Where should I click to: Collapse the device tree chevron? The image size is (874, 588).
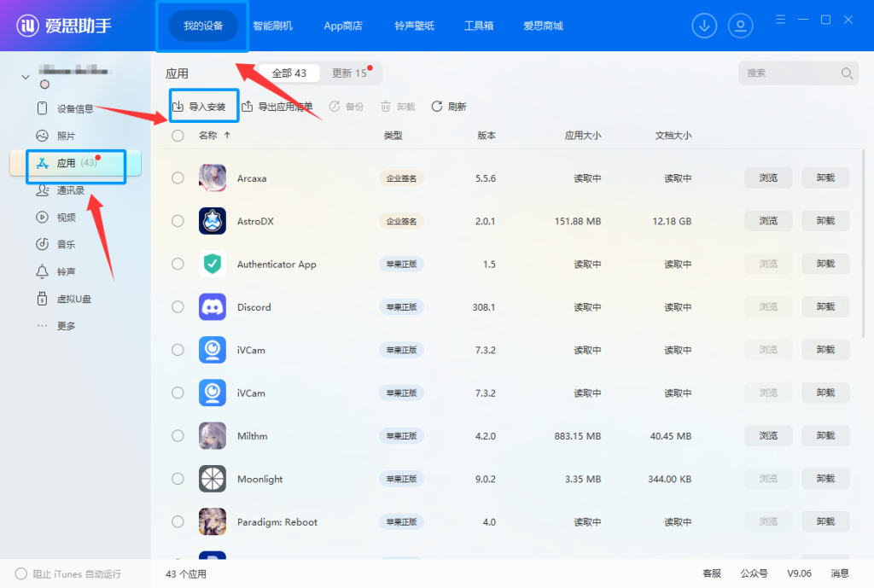[25, 77]
